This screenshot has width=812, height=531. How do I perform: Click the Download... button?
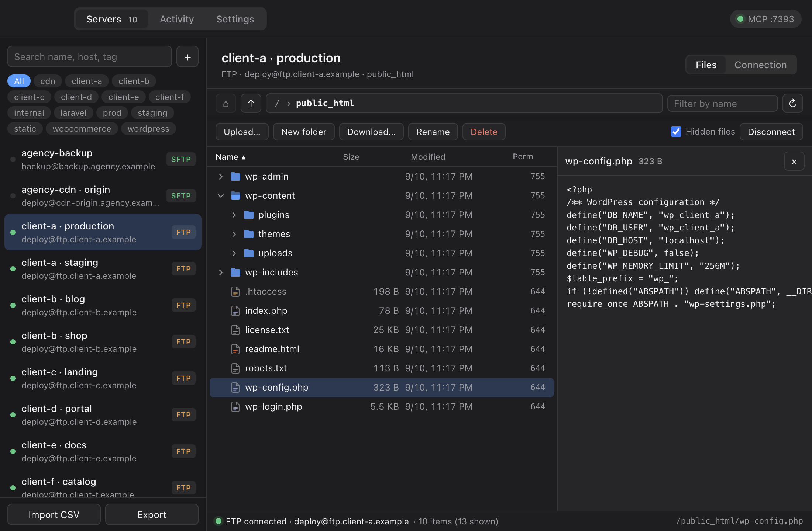[371, 132]
